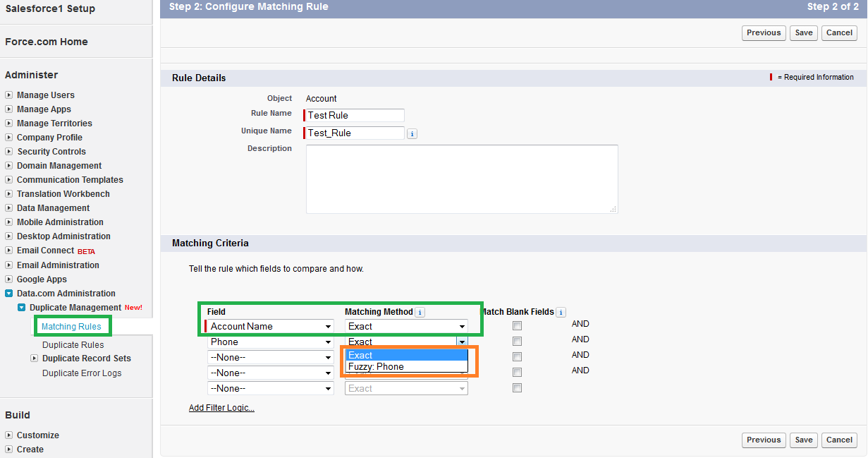Expand the Security Controls arrow
The height and width of the screenshot is (458, 868).
[8, 152]
